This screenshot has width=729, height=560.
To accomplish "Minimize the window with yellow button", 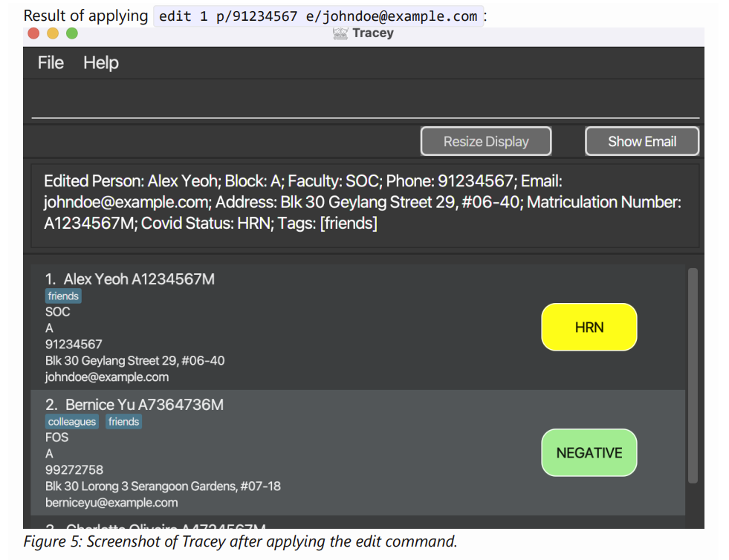I will coord(53,33).
